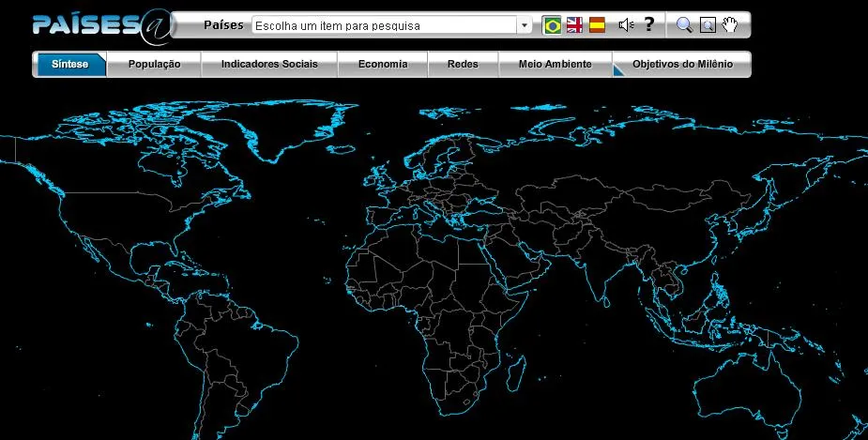Switch language to Portuguese via Brazil flag
The image size is (868, 440).
point(553,25)
